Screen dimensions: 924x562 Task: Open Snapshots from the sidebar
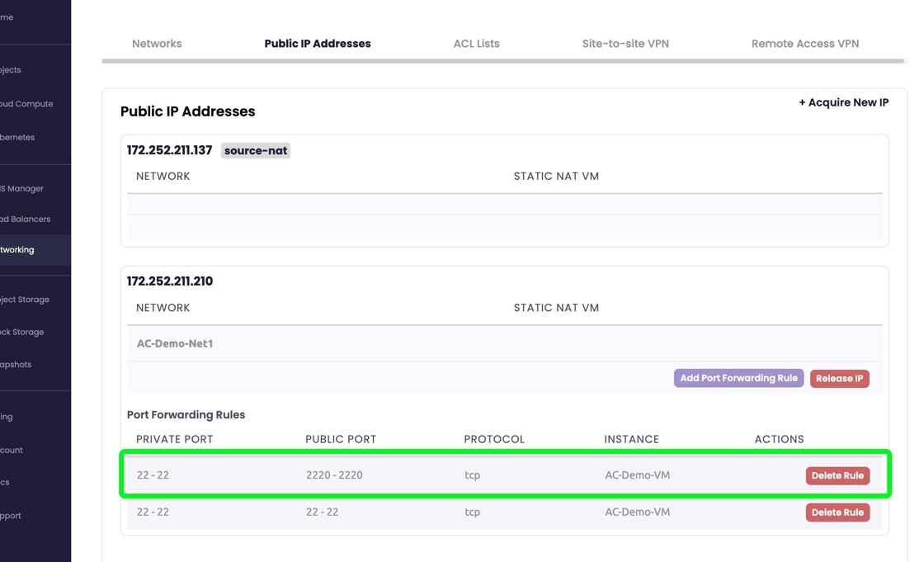coord(16,365)
